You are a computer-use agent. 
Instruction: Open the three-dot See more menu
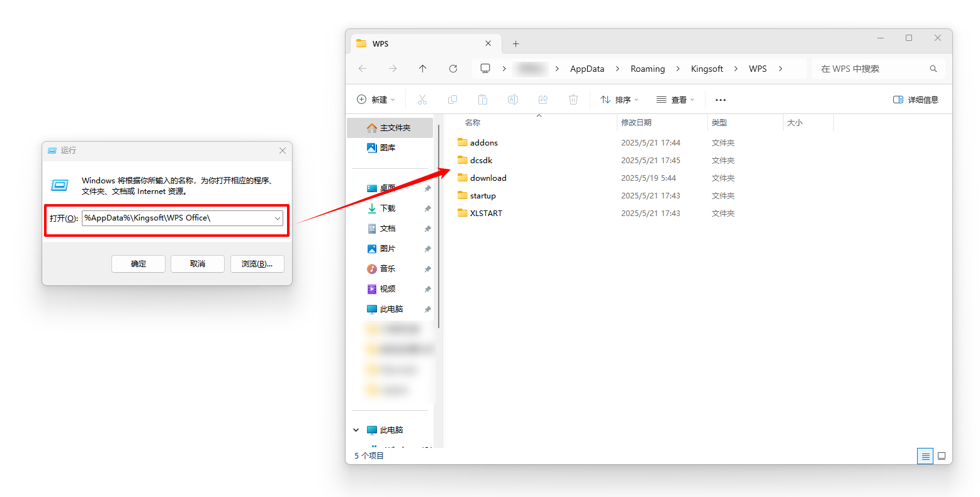point(721,100)
